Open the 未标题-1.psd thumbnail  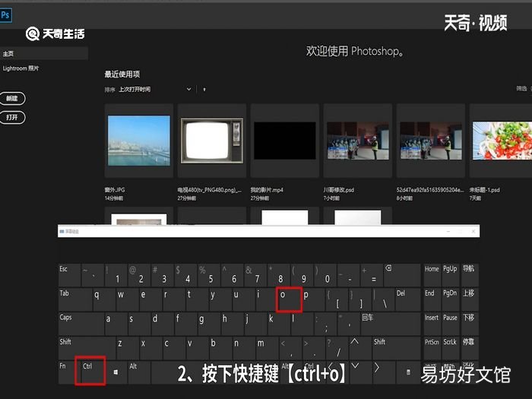tap(501, 141)
